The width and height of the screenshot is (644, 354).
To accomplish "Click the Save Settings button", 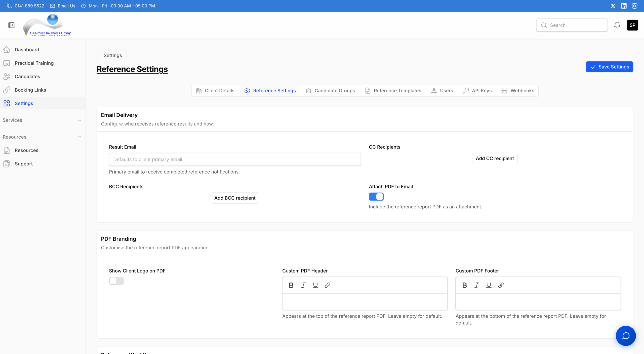I will pos(609,67).
